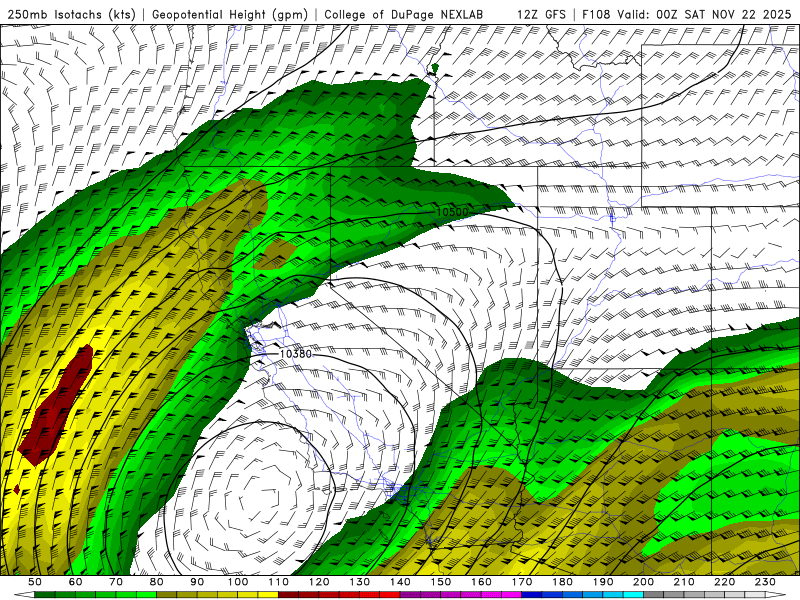Click the 130 value on the color scale
Image resolution: width=800 pixels, height=600 pixels.
click(x=359, y=582)
